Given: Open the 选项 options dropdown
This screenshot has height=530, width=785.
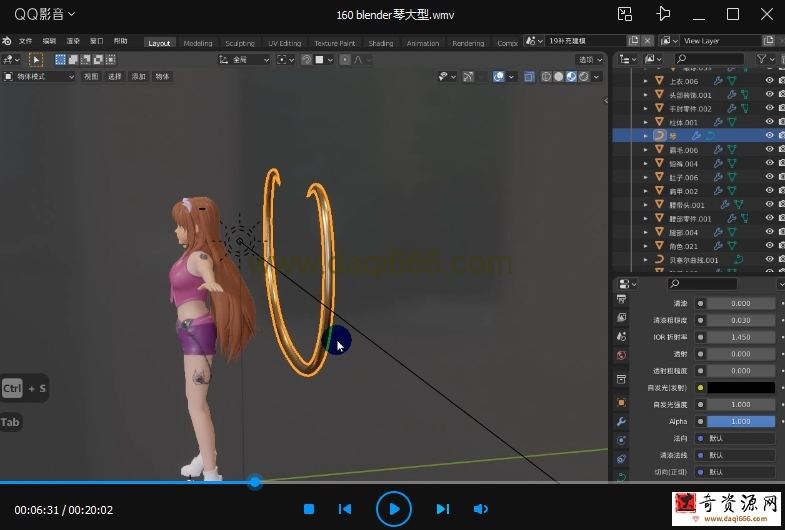Looking at the screenshot, I should coord(590,60).
